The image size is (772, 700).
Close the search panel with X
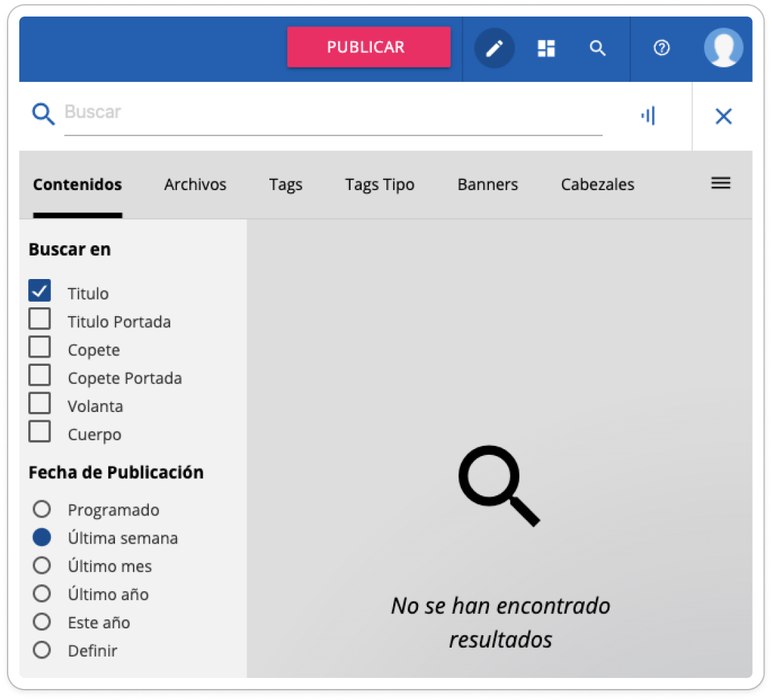723,116
